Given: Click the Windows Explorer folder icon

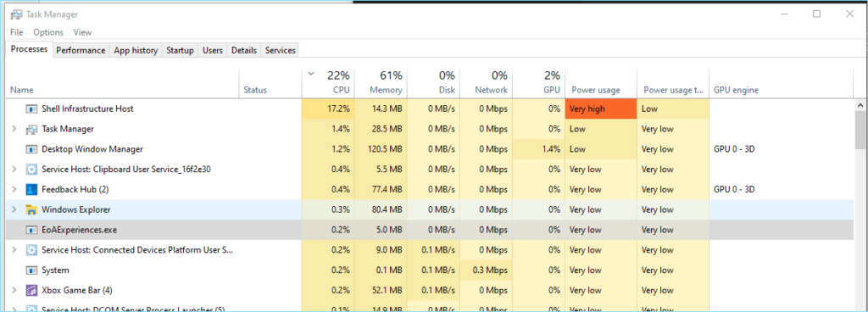Looking at the screenshot, I should [x=31, y=209].
